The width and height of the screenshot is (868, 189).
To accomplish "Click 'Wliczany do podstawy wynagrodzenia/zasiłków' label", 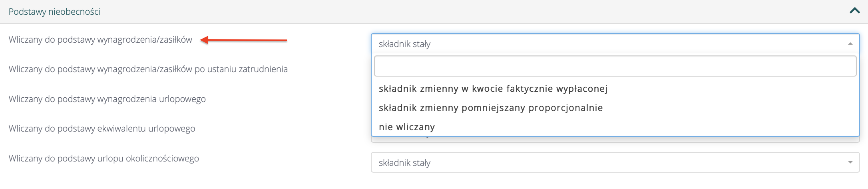I will 100,40.
